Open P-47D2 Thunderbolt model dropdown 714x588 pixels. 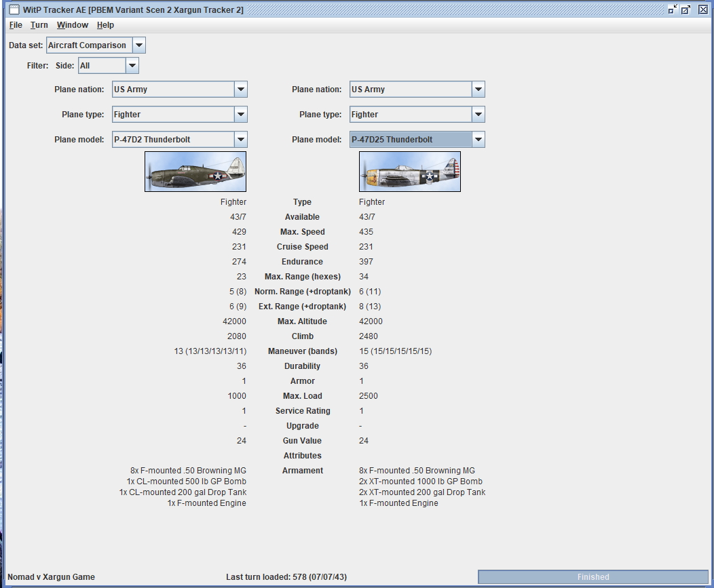[241, 139]
